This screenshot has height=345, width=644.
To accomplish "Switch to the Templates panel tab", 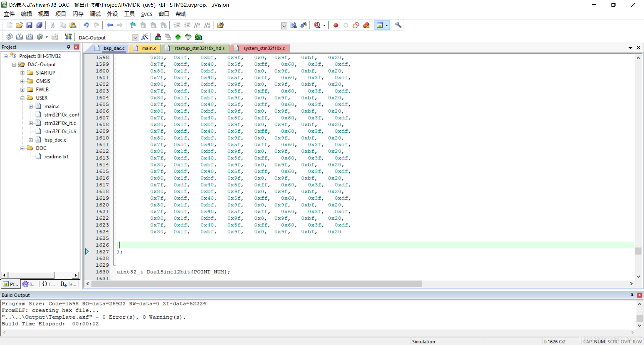I will 69,284.
